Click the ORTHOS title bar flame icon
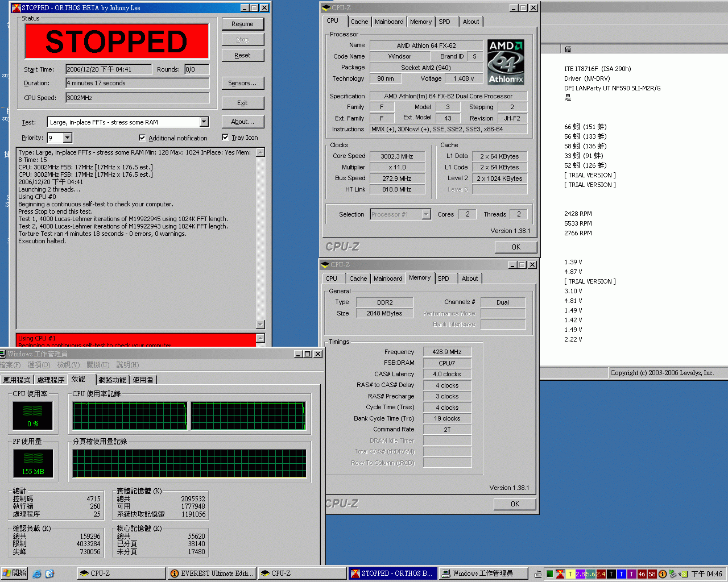Viewport: 728px width, 582px height. [16, 8]
